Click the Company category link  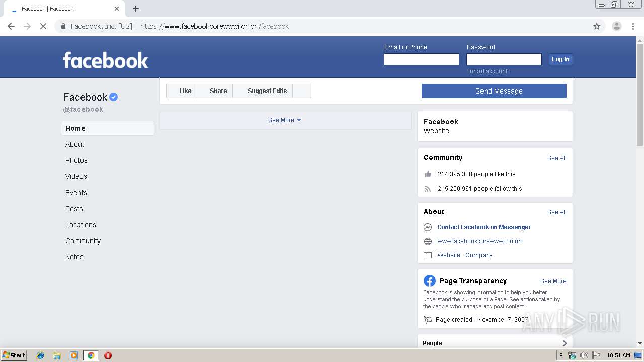tap(479, 255)
